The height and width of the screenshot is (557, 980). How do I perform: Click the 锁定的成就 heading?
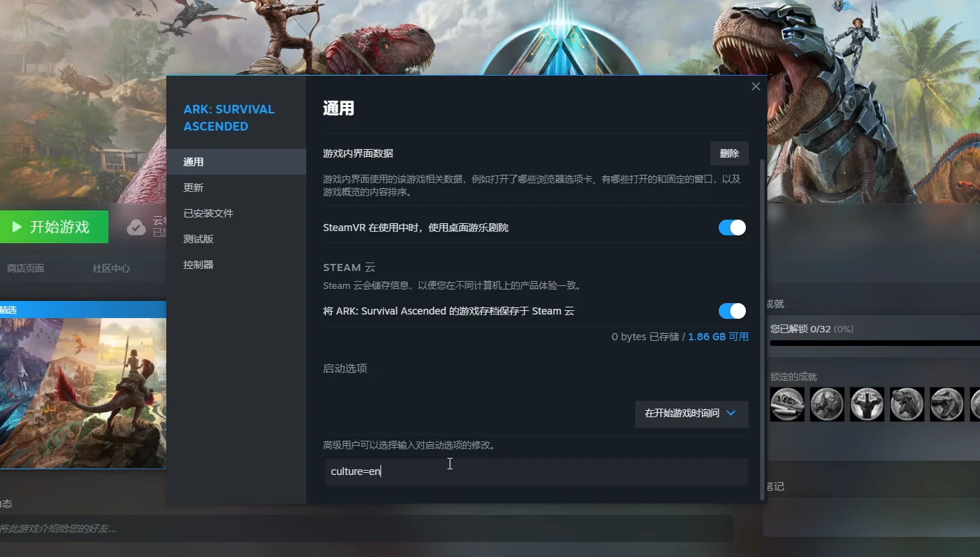[x=794, y=377]
